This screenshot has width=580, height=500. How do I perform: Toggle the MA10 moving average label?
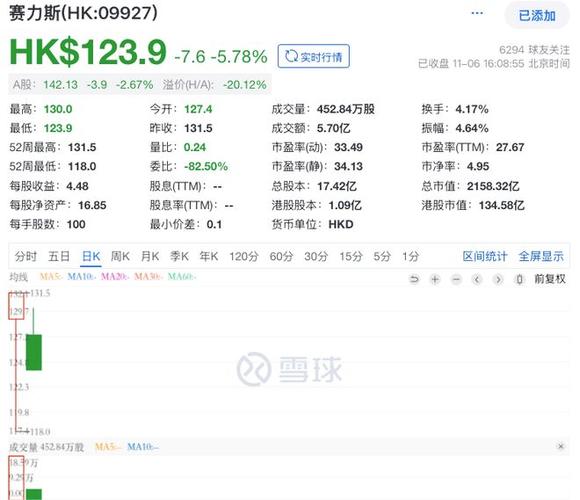82,277
